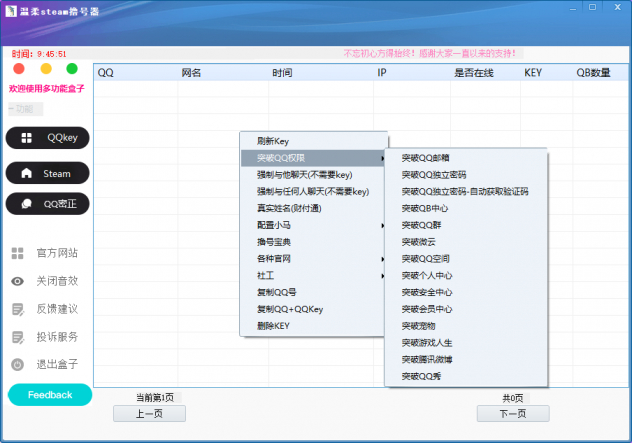
Task: Click the 退出盒子 power icon
Action: 17,364
